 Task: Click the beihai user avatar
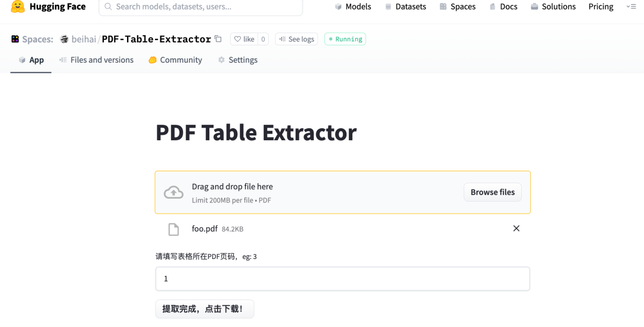64,39
